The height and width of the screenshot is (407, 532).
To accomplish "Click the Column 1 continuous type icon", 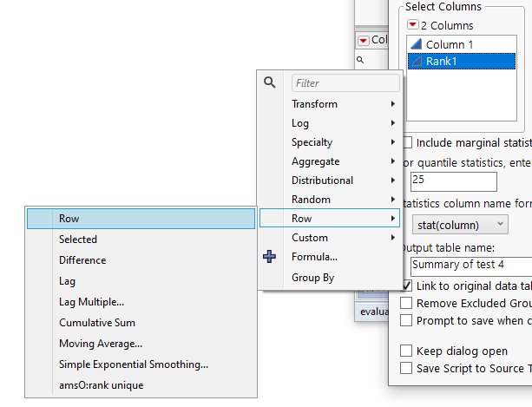I will click(417, 44).
